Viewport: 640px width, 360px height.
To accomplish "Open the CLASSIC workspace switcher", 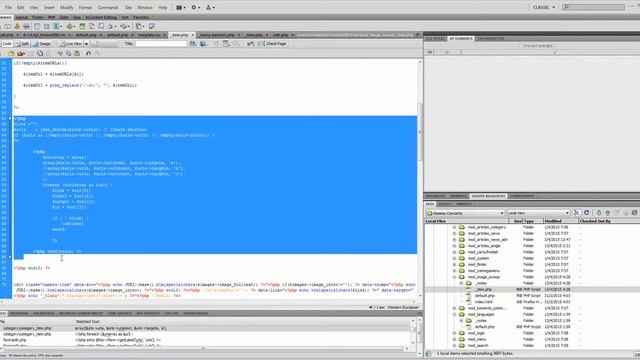I will 543,7.
